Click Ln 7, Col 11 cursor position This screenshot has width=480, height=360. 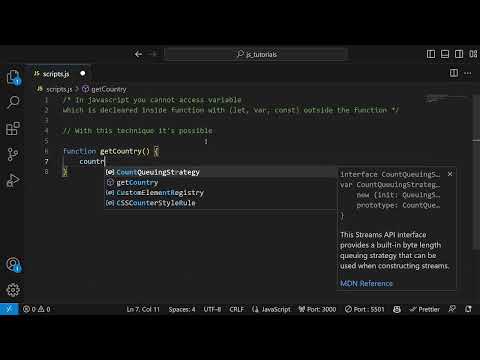coord(143,309)
